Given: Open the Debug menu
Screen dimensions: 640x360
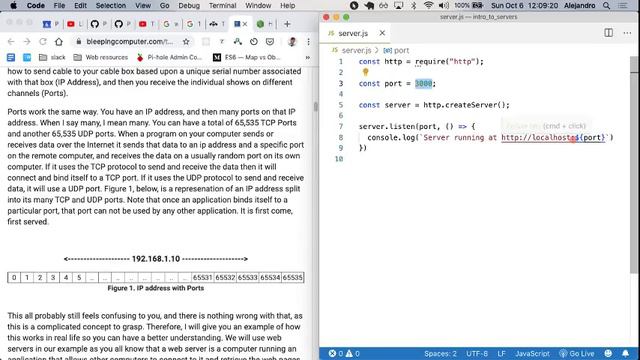Looking at the screenshot, I should [x=189, y=5].
